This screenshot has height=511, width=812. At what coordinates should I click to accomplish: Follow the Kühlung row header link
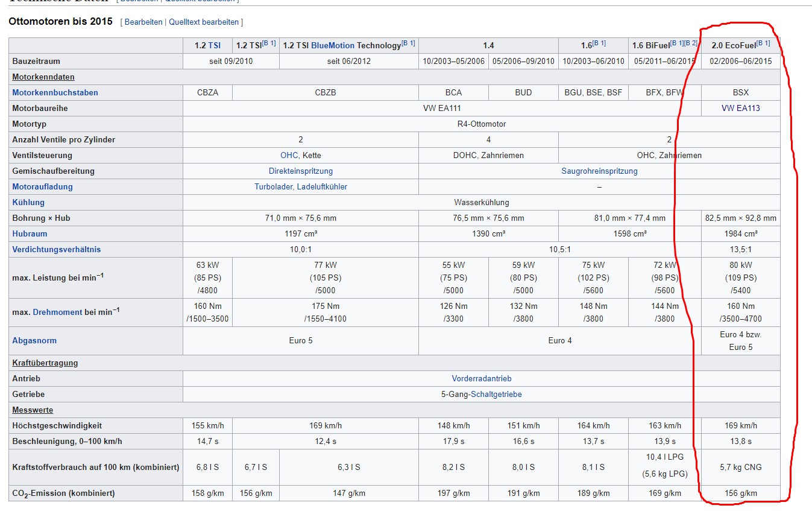click(28, 202)
